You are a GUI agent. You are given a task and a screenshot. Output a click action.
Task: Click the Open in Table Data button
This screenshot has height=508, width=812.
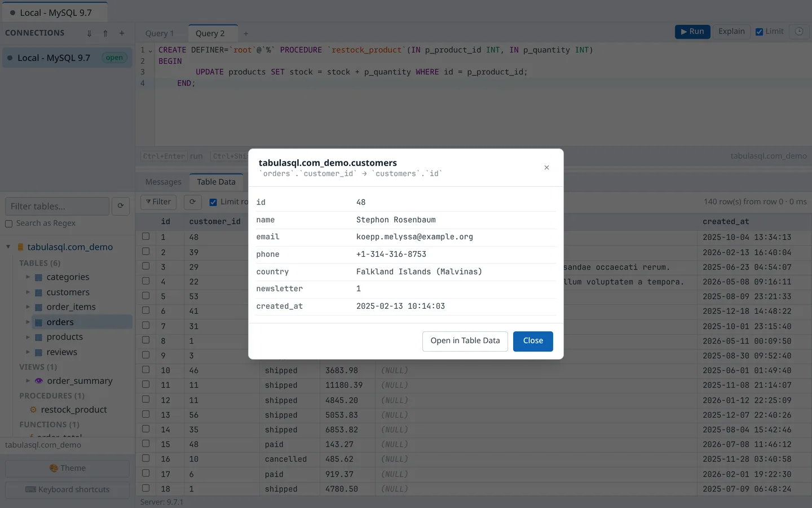coord(465,341)
